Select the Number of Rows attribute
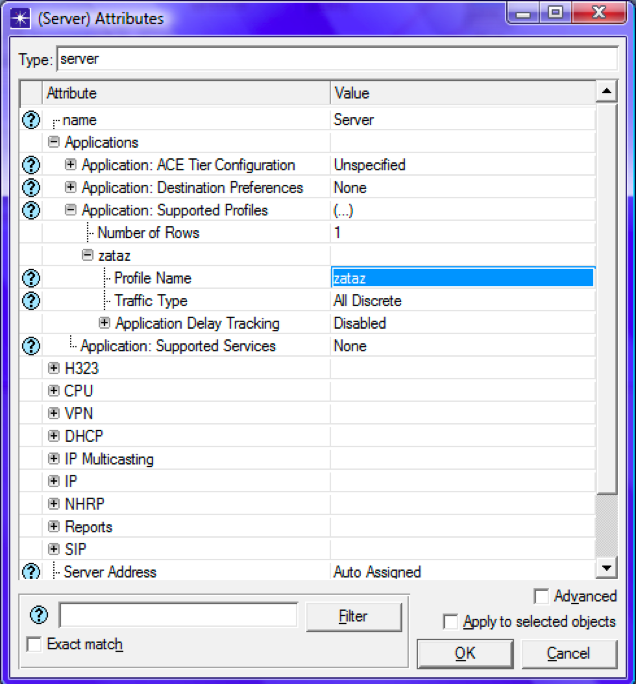The height and width of the screenshot is (684, 636). (x=148, y=233)
